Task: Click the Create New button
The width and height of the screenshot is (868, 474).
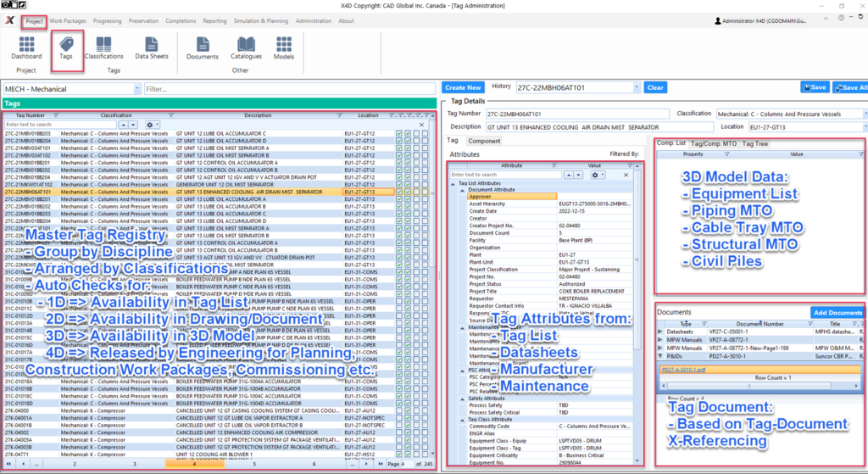Action: [463, 87]
